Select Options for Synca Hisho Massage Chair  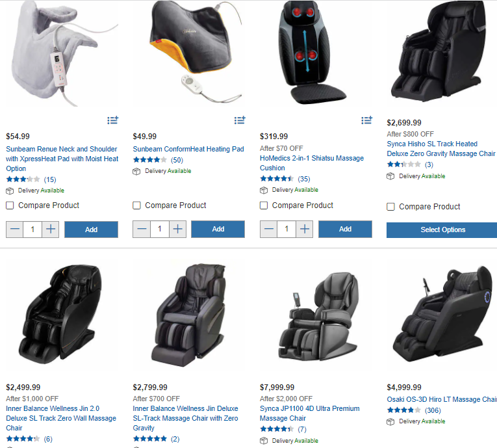coord(442,230)
